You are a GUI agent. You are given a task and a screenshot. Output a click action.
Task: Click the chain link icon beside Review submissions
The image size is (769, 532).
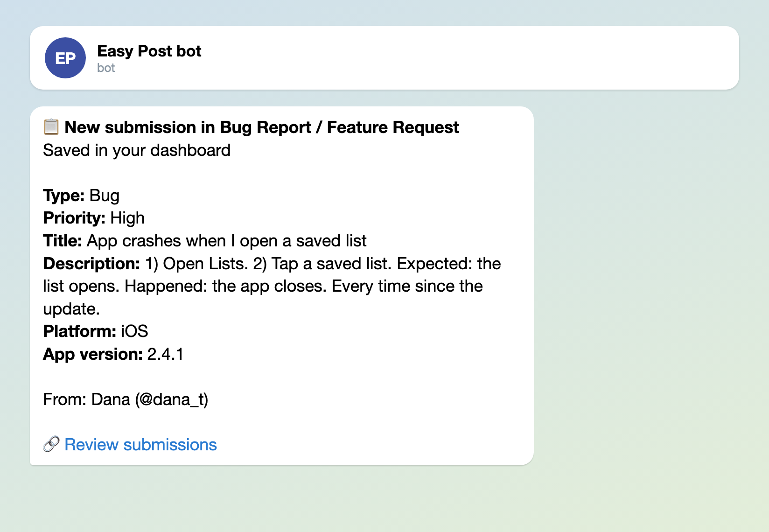click(51, 444)
